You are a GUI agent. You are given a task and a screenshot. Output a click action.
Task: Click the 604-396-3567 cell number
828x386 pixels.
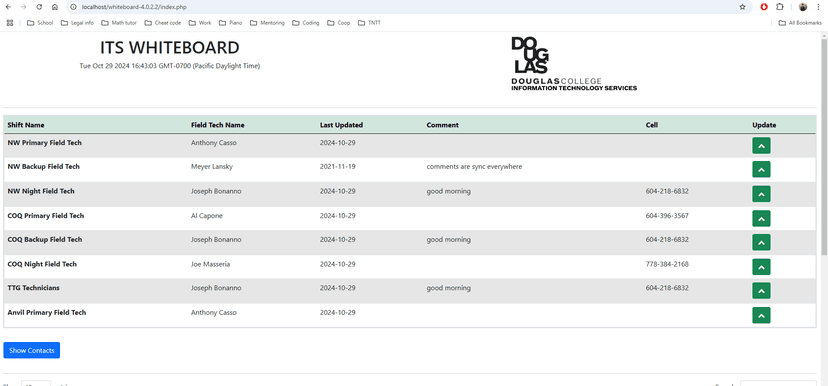click(x=667, y=215)
